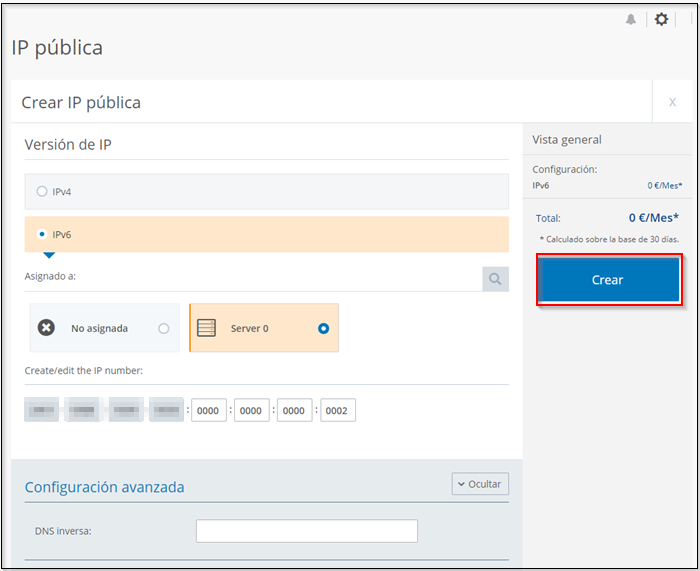Select the IPv6 radio button
Viewport: 700px width, 571px height.
[x=42, y=234]
